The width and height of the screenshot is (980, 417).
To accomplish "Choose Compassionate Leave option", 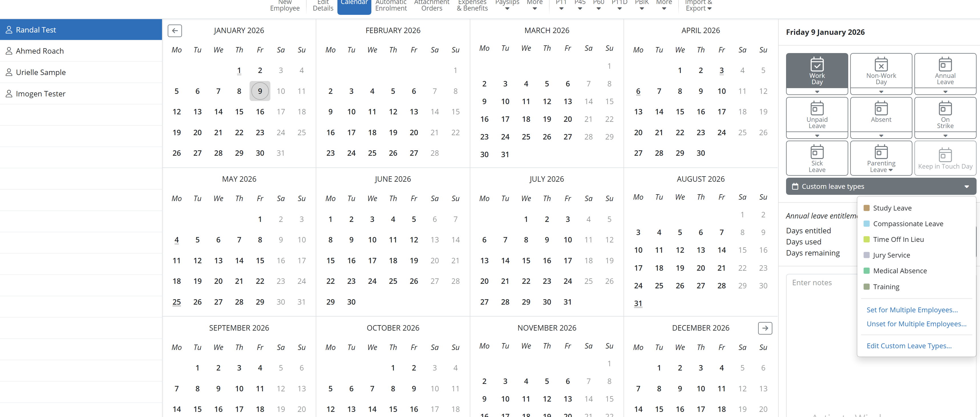I will click(x=916, y=224).
